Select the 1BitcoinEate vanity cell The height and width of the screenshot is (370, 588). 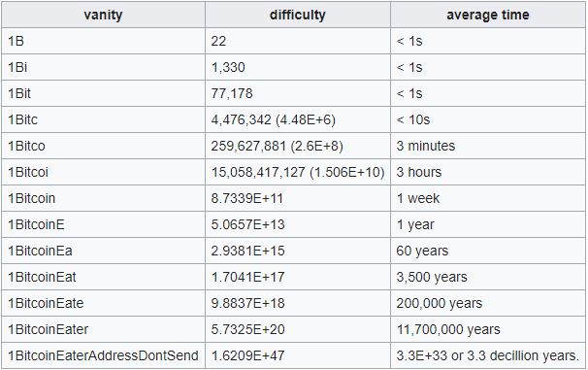(x=103, y=303)
